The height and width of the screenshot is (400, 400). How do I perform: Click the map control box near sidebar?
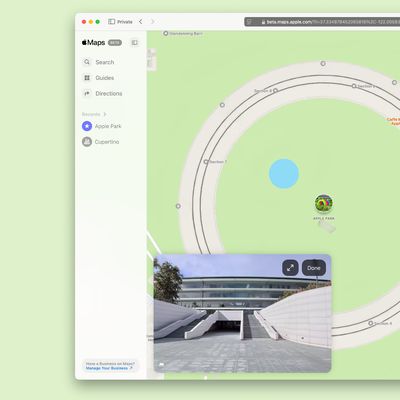[151, 59]
